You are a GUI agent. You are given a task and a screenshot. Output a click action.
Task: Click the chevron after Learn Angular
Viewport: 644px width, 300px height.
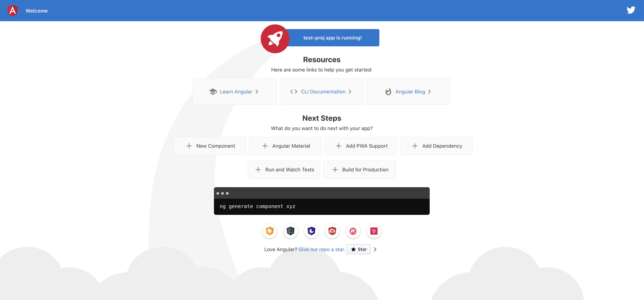(x=257, y=92)
